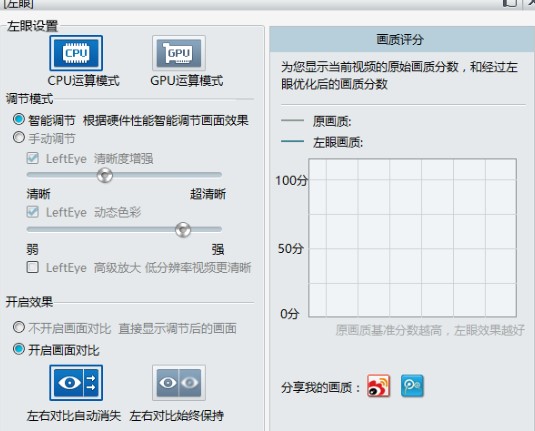Click inside the 画质评分 score chart
Image resolution: width=535 pixels, height=431 pixels.
[413, 238]
